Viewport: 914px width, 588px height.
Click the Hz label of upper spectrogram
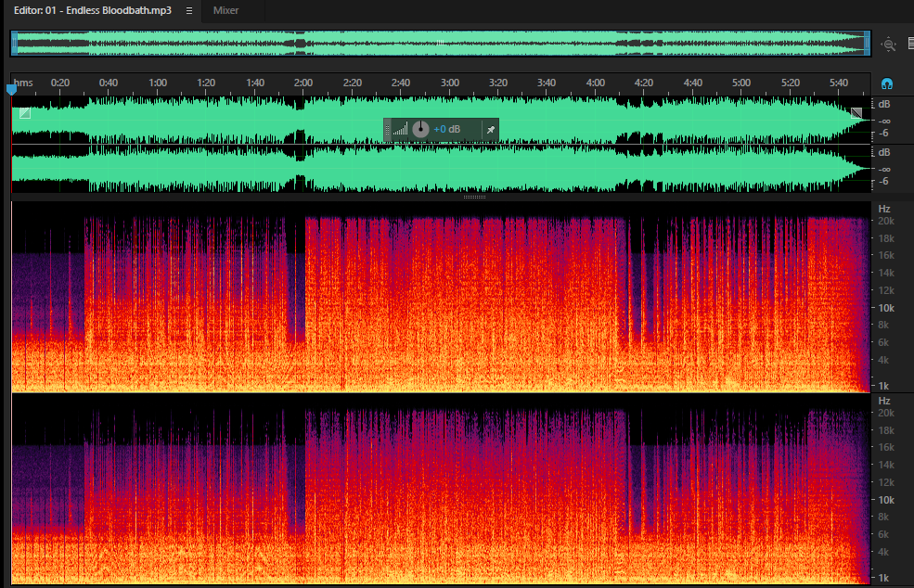pos(884,209)
